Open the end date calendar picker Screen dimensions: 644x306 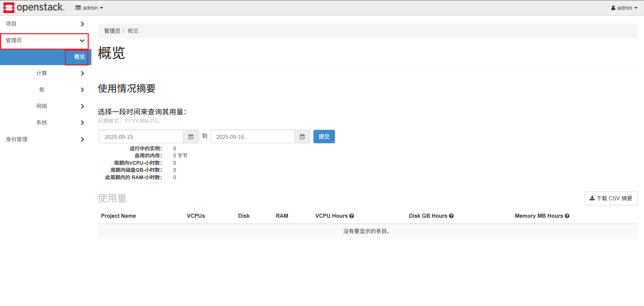coord(302,137)
